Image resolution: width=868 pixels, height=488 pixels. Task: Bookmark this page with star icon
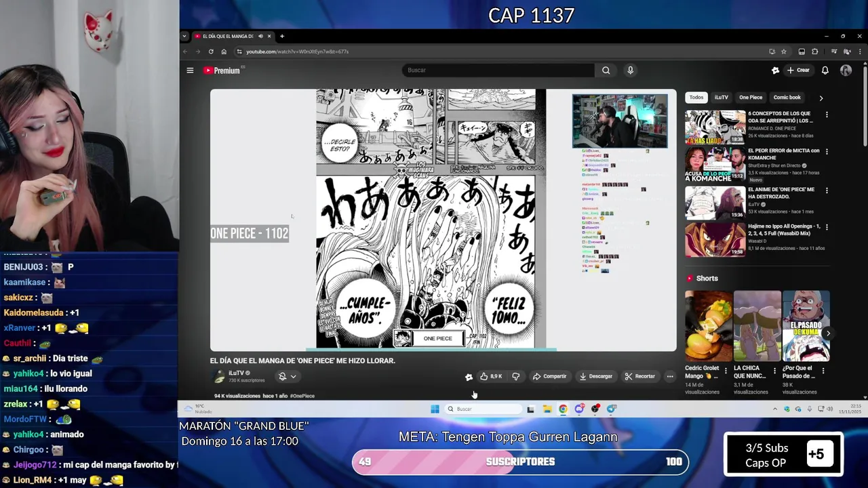(x=784, y=52)
